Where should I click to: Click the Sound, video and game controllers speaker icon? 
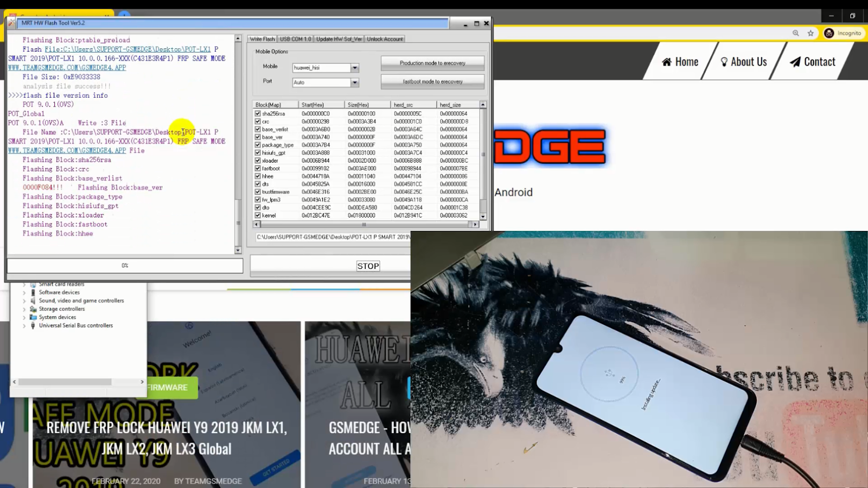click(33, 300)
